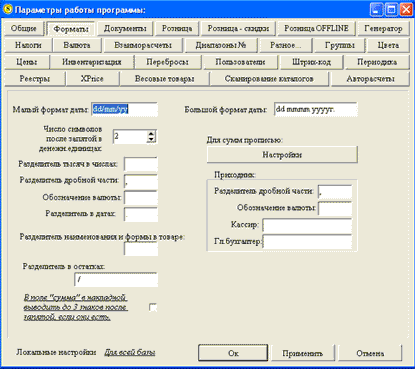
Task: Switch to the Общие tab
Action: pos(23,29)
